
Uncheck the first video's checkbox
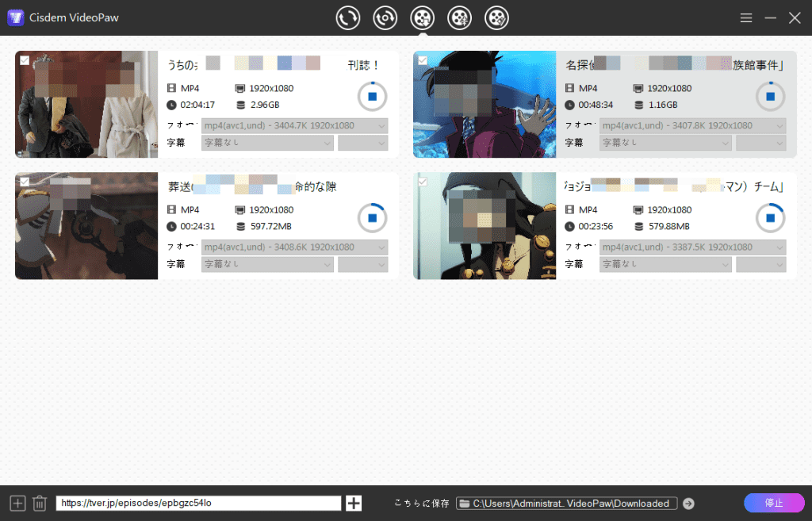(25, 60)
